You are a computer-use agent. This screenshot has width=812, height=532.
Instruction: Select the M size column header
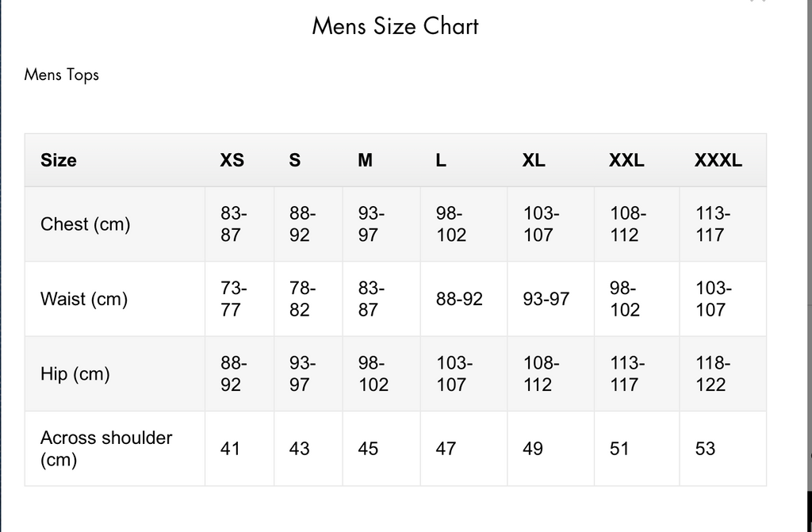point(365,160)
